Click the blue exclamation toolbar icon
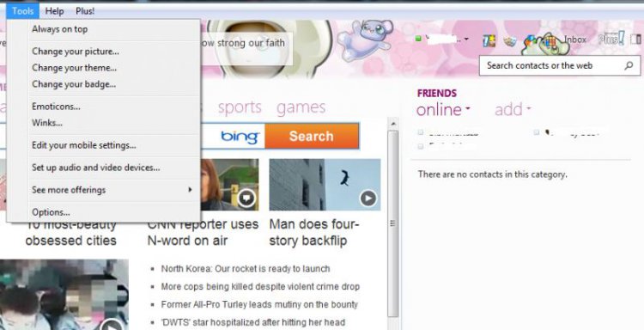The width and height of the screenshot is (644, 330). (x=489, y=40)
